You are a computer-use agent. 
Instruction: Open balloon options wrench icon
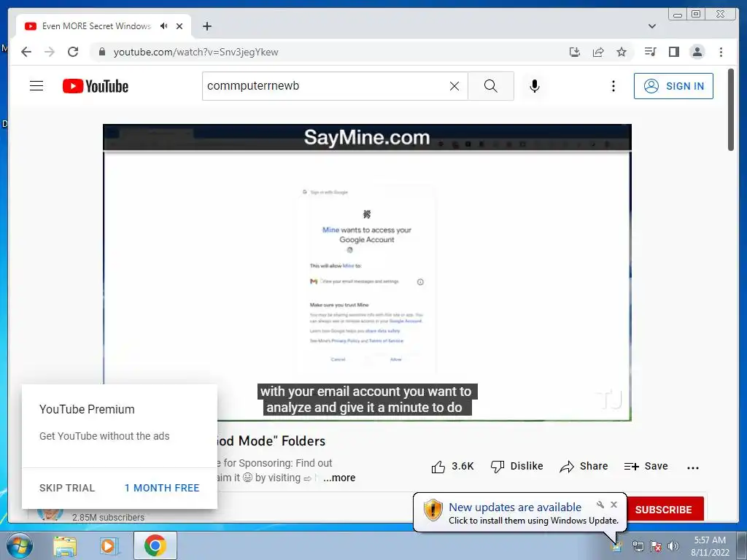(x=600, y=505)
